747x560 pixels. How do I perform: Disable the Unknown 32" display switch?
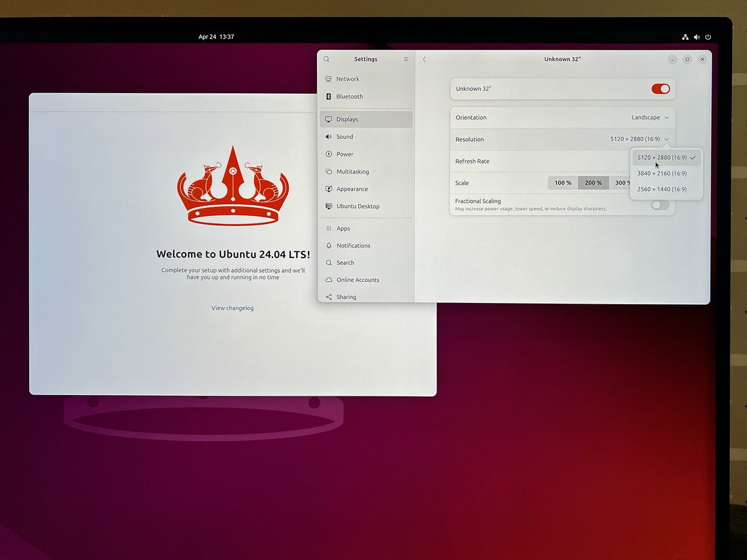(x=660, y=89)
